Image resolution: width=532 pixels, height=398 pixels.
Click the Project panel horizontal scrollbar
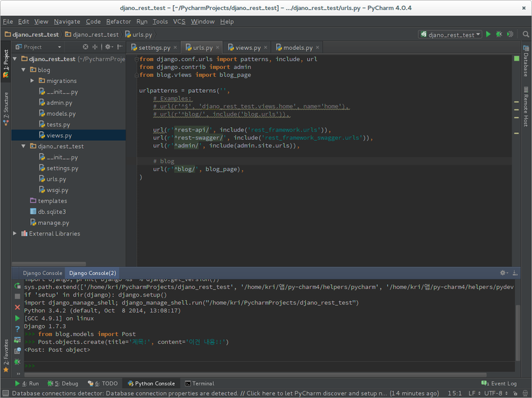(x=49, y=264)
